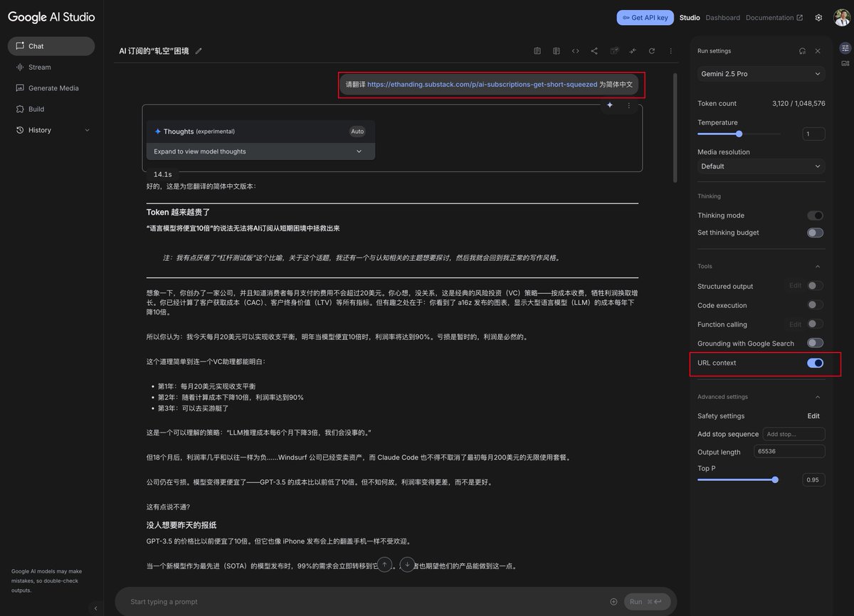Viewport: 854px width, 616px height.
Task: Open Build in the sidebar
Action: [51, 109]
